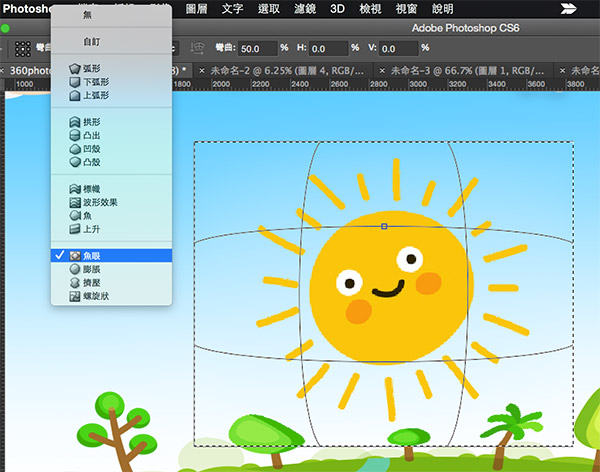Click the V vertical distortion field
The image size is (600, 472).
tap(397, 48)
